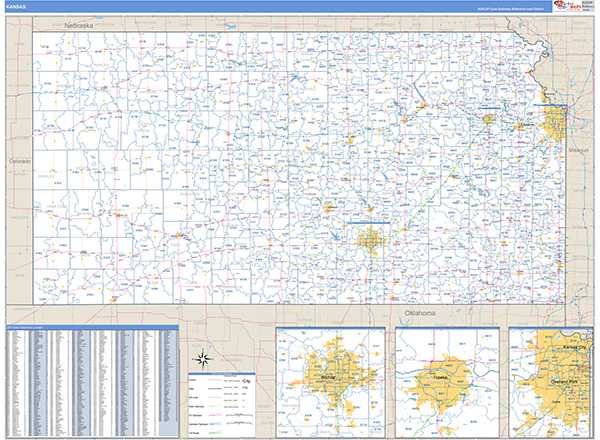Click the blue interstate highways legend line
The width and height of the screenshot is (600, 440).
(x=215, y=424)
